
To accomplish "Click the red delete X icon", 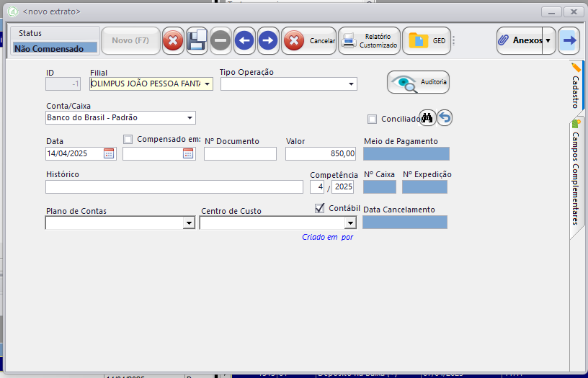I will (173, 40).
